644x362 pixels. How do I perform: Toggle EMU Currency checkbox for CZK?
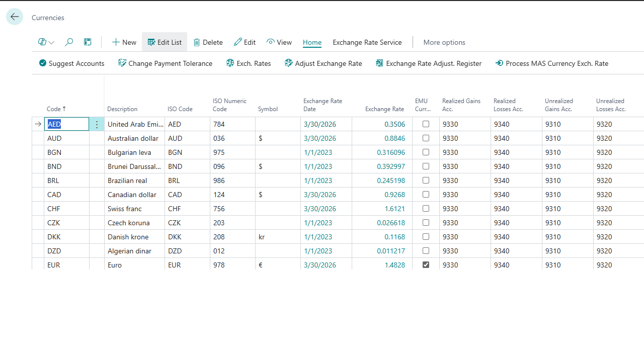pos(426,223)
